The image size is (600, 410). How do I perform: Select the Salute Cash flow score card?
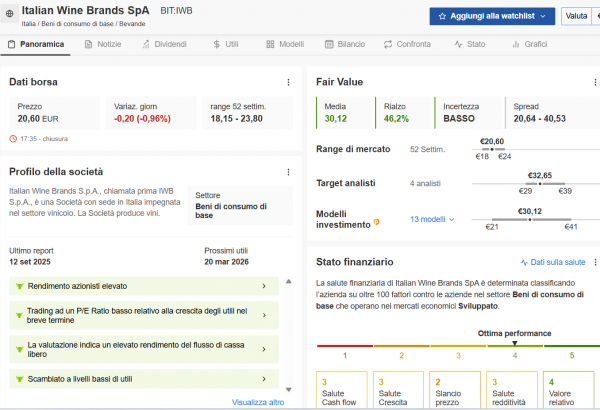tap(340, 392)
